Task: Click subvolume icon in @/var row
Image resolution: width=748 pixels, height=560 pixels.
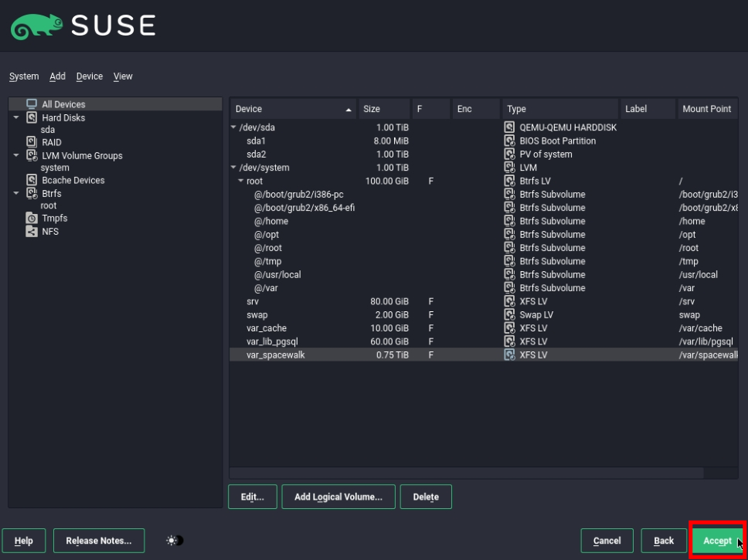Action: point(510,287)
